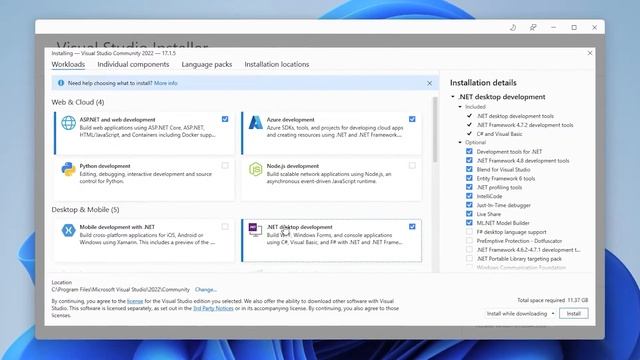The width and height of the screenshot is (640, 360).
Task: Click the Python development logo icon
Action: pyautogui.click(x=68, y=169)
